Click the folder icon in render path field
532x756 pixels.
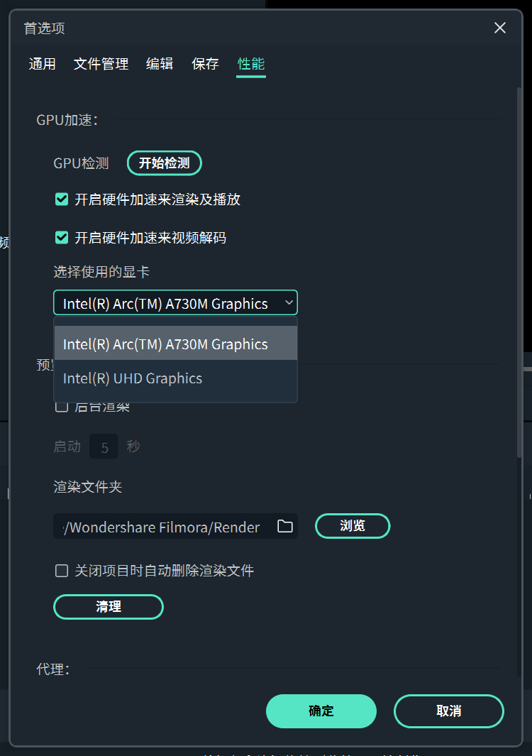285,526
